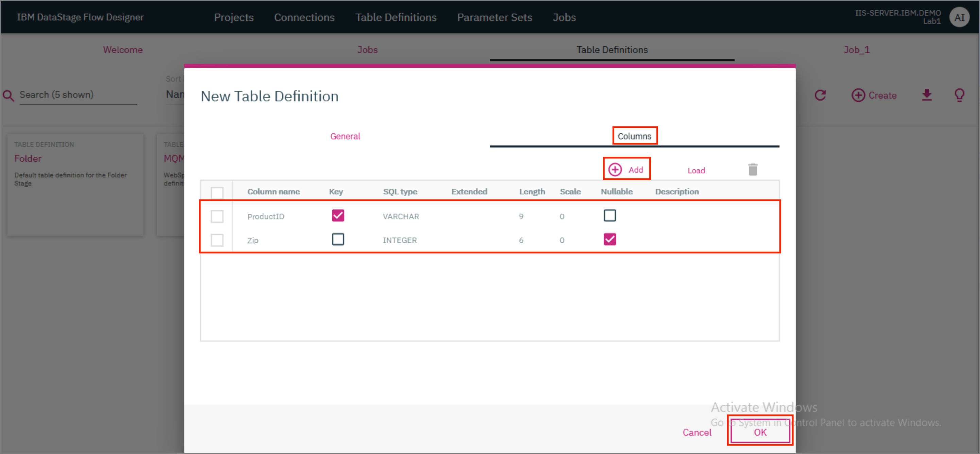Open the Parameter Sets menu
Viewport: 980px width, 454px height.
pyautogui.click(x=494, y=17)
